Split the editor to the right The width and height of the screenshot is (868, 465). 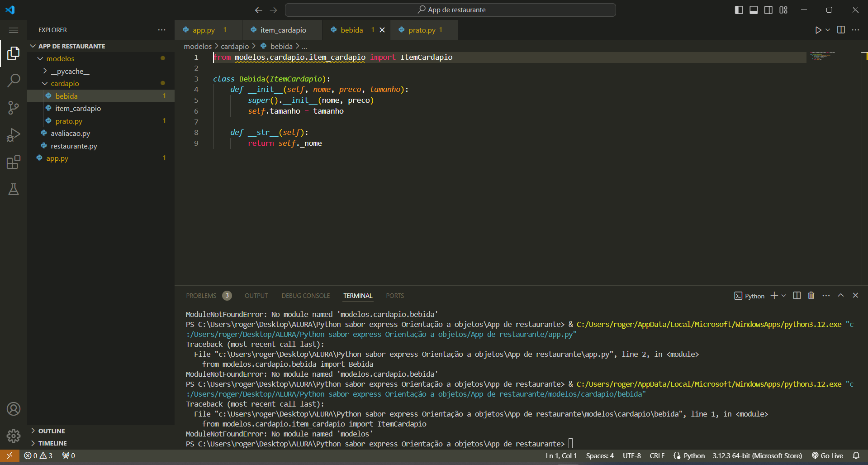(x=841, y=30)
